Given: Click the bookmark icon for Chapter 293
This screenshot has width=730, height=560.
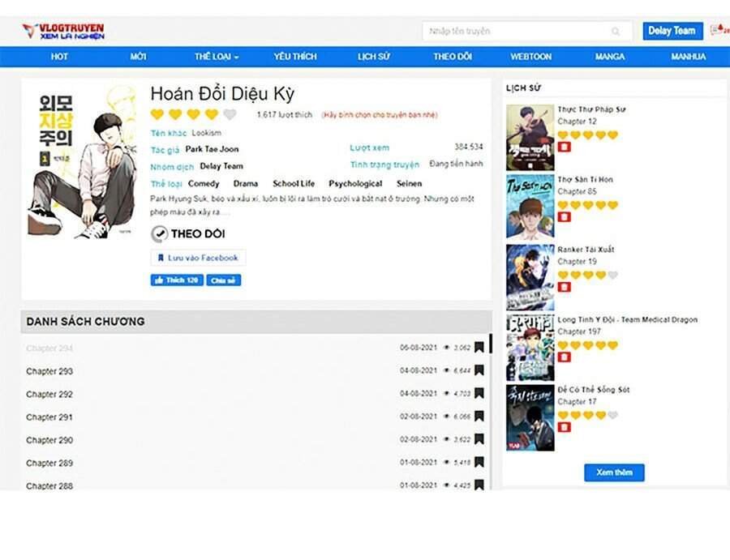Looking at the screenshot, I should click(479, 371).
